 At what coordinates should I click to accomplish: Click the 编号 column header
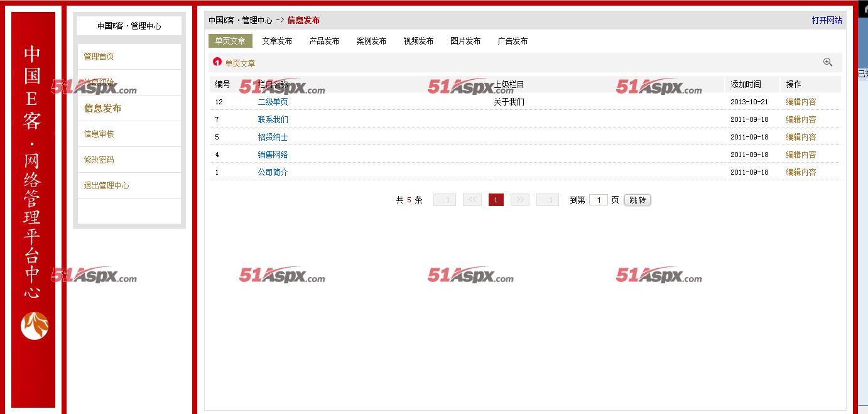[222, 84]
